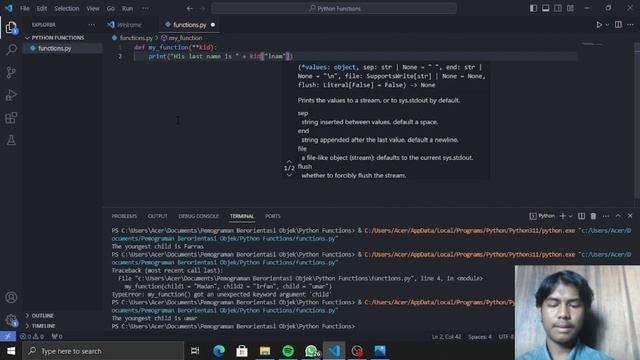Click errors and warnings count in status bar
Viewport: 640px width, 360px height.
coord(32,336)
